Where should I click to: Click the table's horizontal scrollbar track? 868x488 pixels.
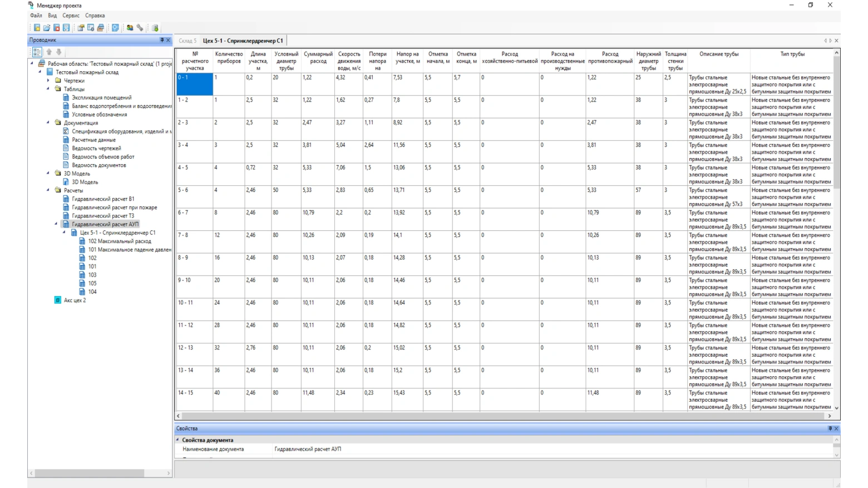click(501, 416)
